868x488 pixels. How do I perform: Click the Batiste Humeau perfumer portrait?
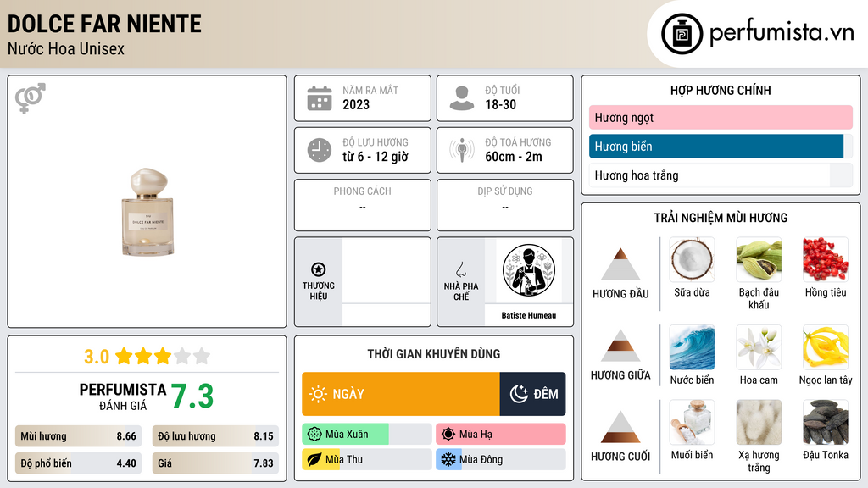tap(529, 270)
